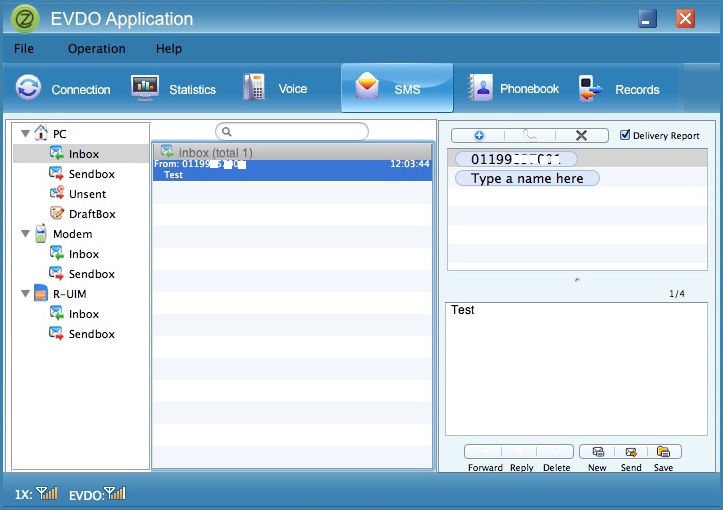Select the PC house icon
This screenshot has width=723, height=510.
coord(41,133)
